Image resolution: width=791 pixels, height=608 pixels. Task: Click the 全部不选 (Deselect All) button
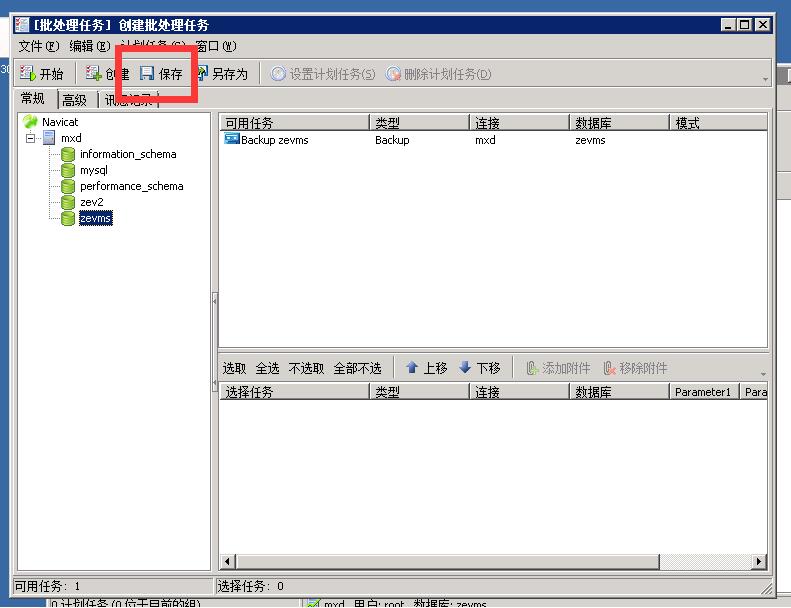357,368
